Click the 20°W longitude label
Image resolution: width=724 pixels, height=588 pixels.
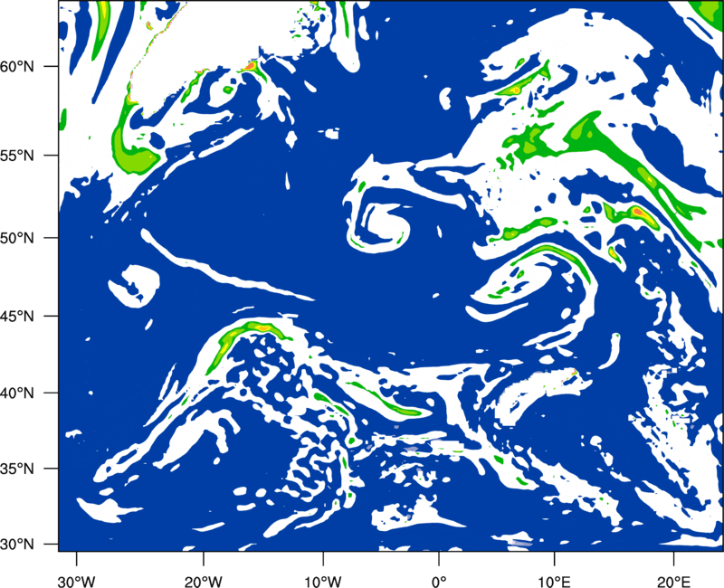click(204, 582)
